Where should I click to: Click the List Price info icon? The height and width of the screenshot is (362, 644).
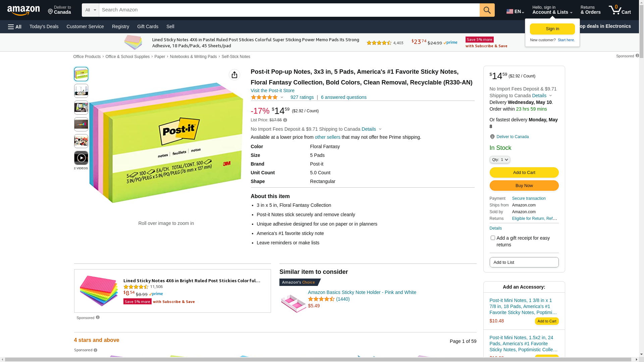[x=285, y=120]
